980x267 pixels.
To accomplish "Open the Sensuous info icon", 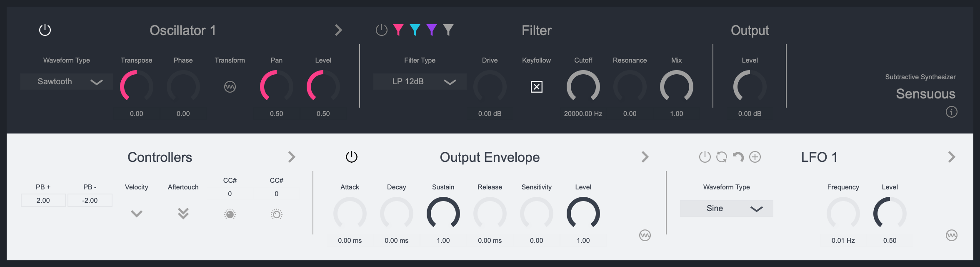I will coord(952,112).
